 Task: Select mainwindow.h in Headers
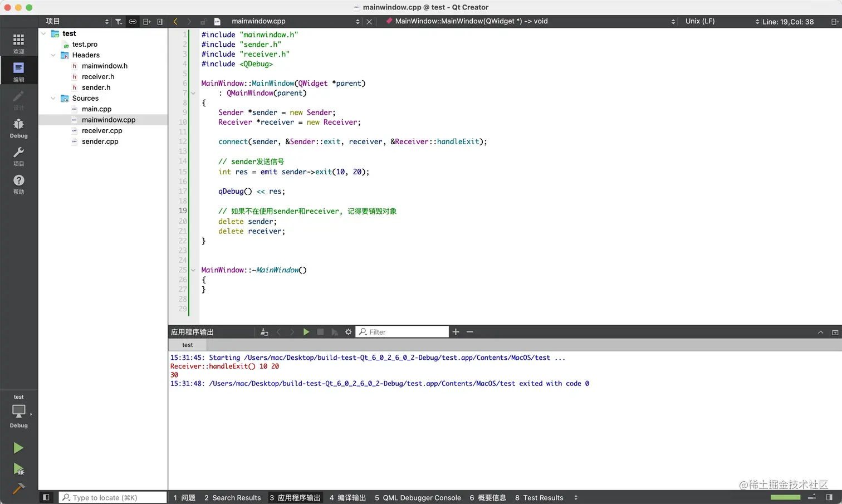coord(105,66)
